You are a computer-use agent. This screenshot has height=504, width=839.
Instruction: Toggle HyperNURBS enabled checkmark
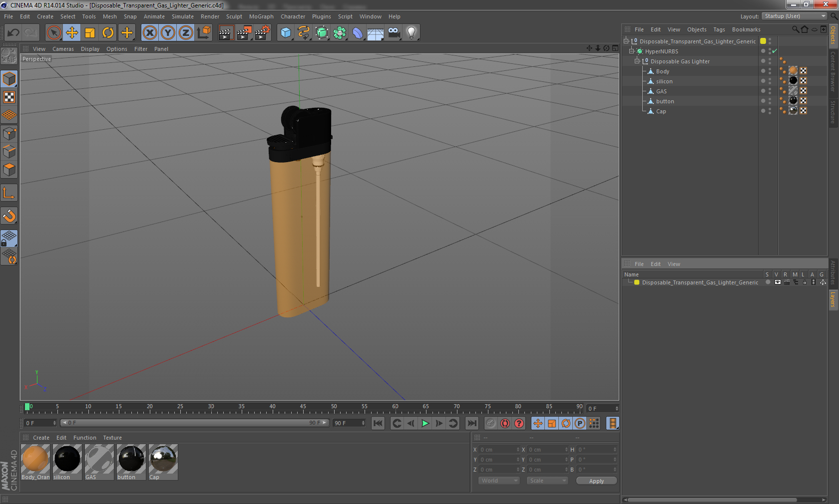pyautogui.click(x=775, y=51)
